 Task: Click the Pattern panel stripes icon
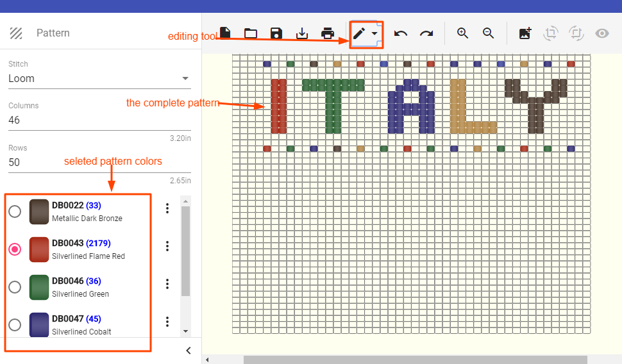(x=16, y=33)
